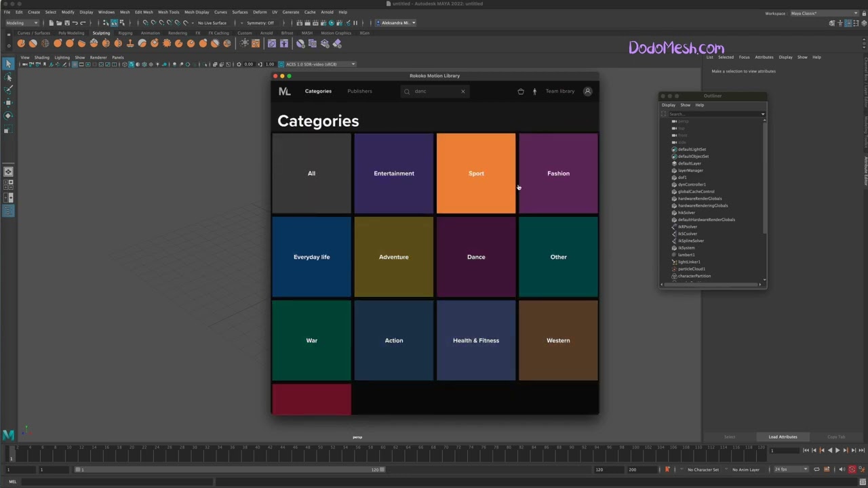Open the Health & Fitness category
Screen dimensions: 868x488
(x=476, y=340)
